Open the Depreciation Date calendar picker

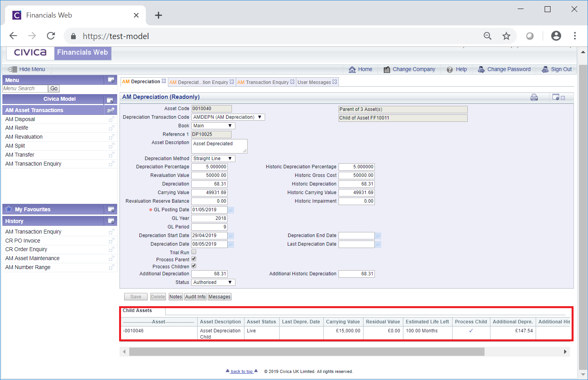pos(231,244)
